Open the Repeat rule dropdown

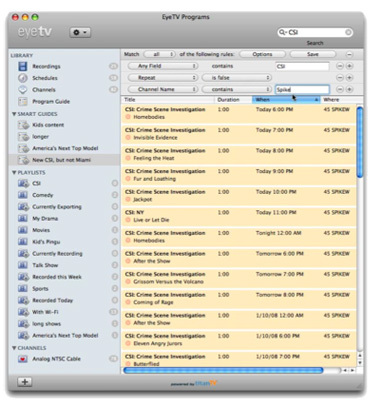pos(163,78)
